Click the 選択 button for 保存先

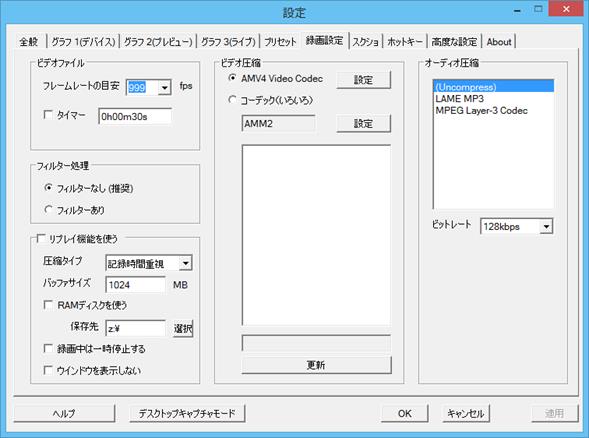183,329
